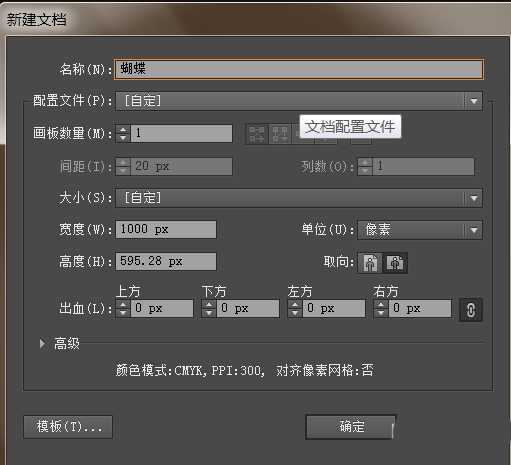
Task: Click the 新建文档 dialog title
Action: tap(36, 19)
